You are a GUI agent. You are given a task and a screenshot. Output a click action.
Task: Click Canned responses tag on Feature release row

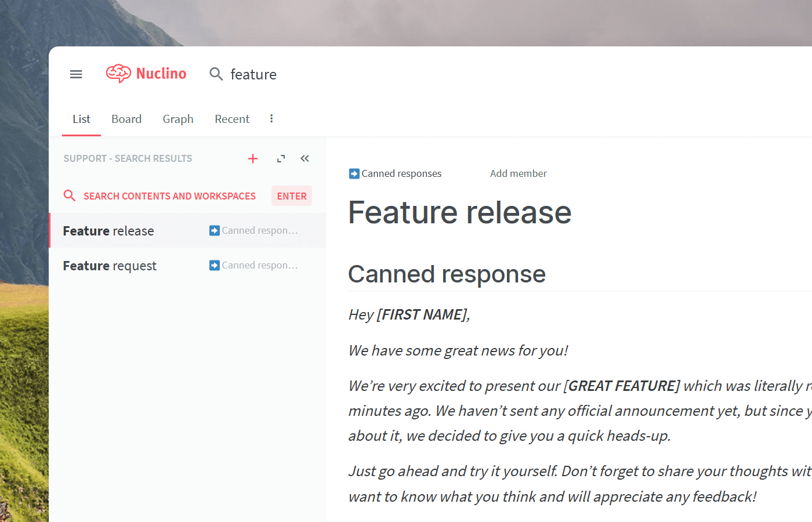[x=254, y=230]
